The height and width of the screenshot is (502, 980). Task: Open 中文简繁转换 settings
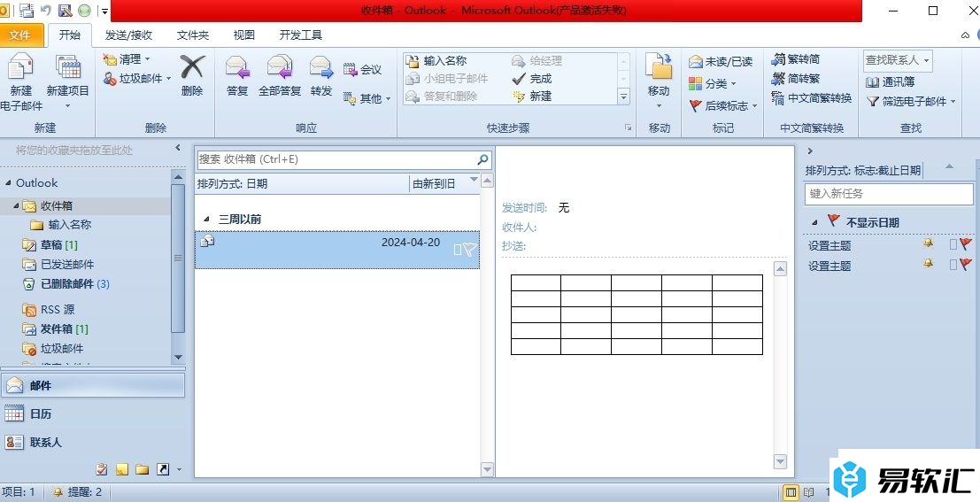coord(811,98)
